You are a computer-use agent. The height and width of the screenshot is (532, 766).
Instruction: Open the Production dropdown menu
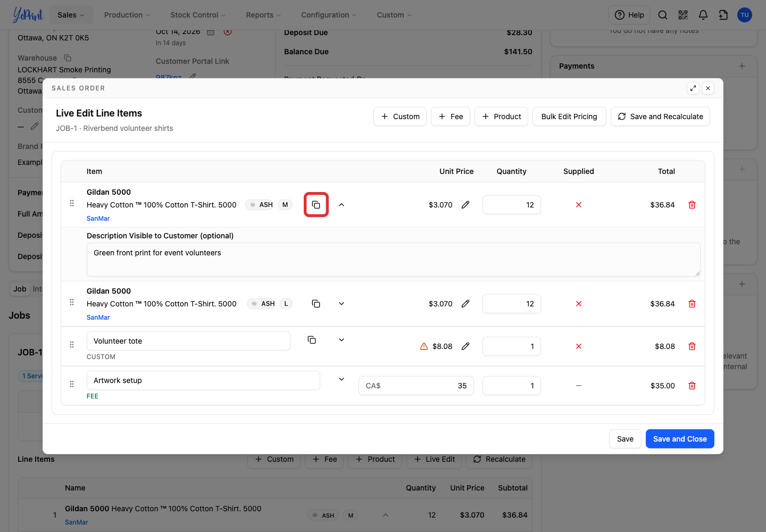[127, 15]
